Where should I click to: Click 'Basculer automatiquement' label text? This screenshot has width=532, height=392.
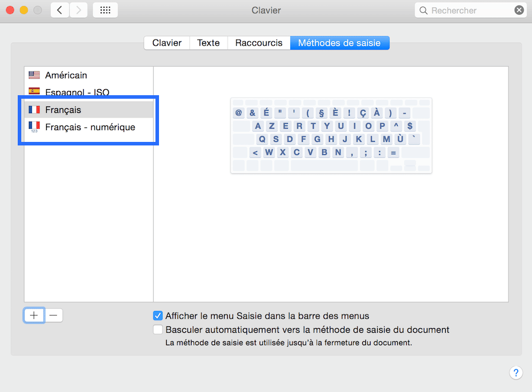coord(307,329)
